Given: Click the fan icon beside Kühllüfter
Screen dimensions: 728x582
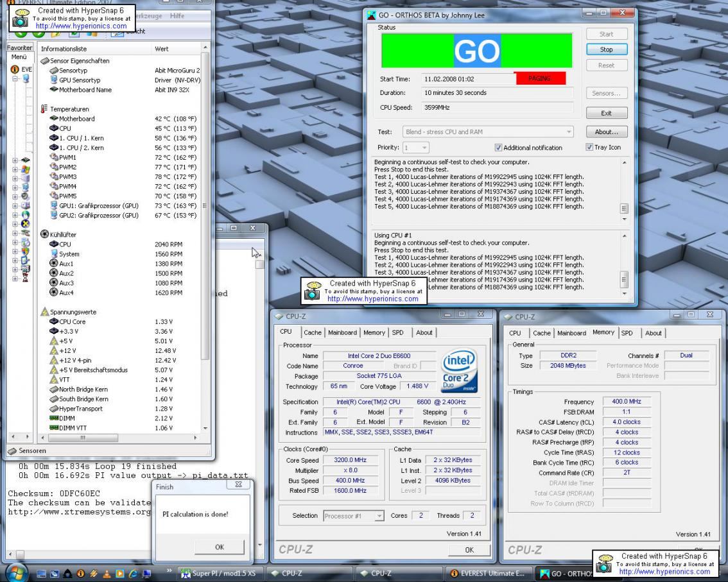Looking at the screenshot, I should [x=44, y=234].
